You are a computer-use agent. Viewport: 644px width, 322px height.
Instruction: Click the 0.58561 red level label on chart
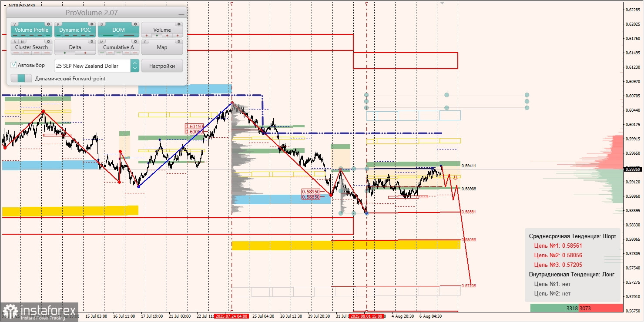pos(469,212)
